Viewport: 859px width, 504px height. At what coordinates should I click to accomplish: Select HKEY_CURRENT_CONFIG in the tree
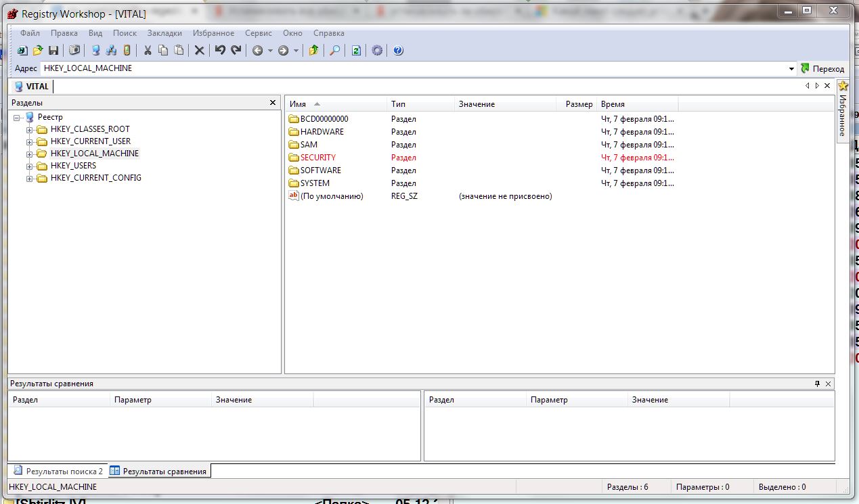coord(96,179)
